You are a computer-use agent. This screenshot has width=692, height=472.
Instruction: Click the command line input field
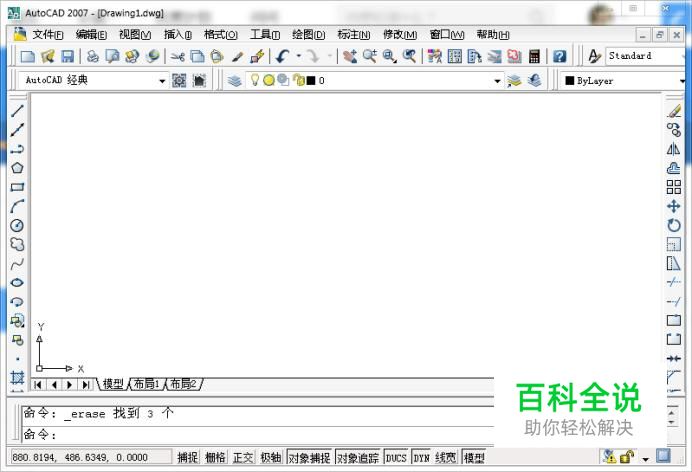258,435
